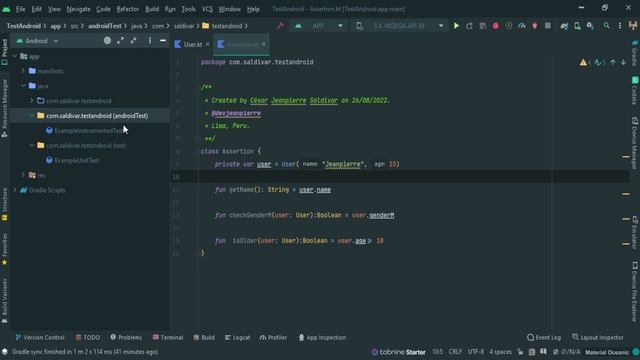Viewport: 640px width, 360px height.
Task: Open the Device Manager phone icon in toolbar
Action: coord(577,26)
